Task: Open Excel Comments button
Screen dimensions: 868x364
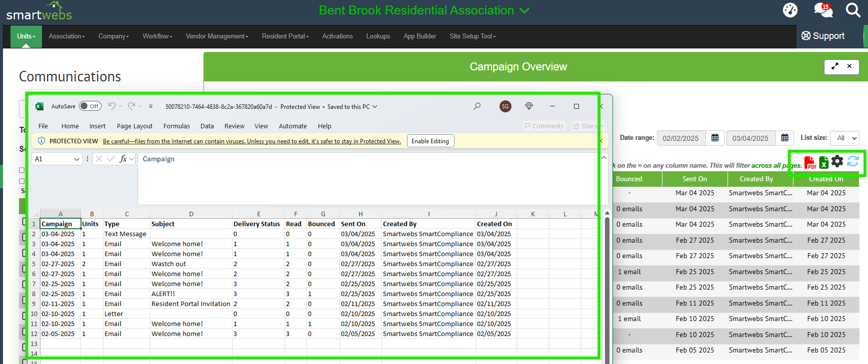Action: click(544, 126)
